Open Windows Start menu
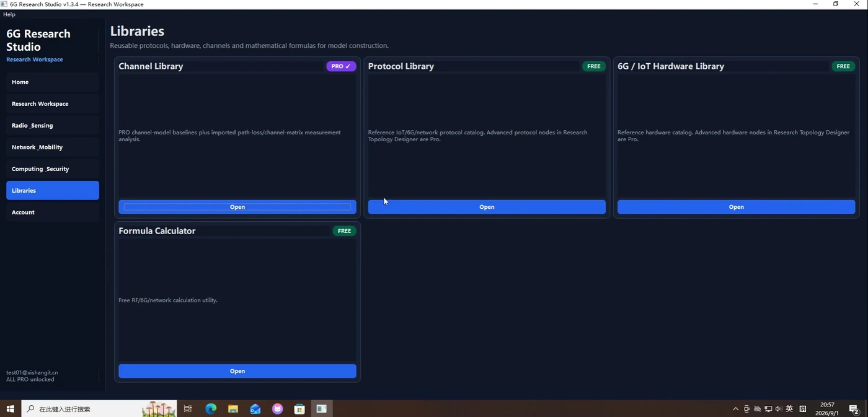868x417 pixels. 11,409
